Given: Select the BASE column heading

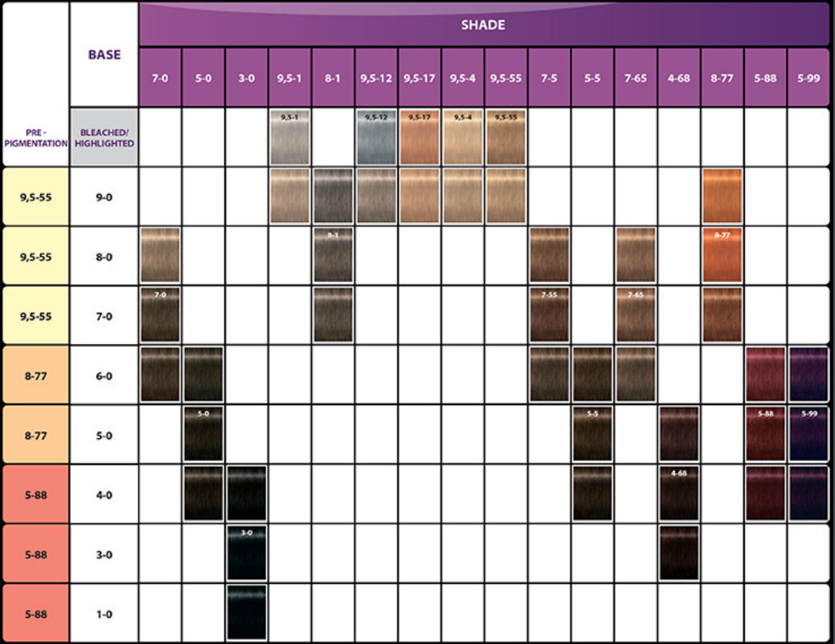Looking at the screenshot, I should coord(104,54).
